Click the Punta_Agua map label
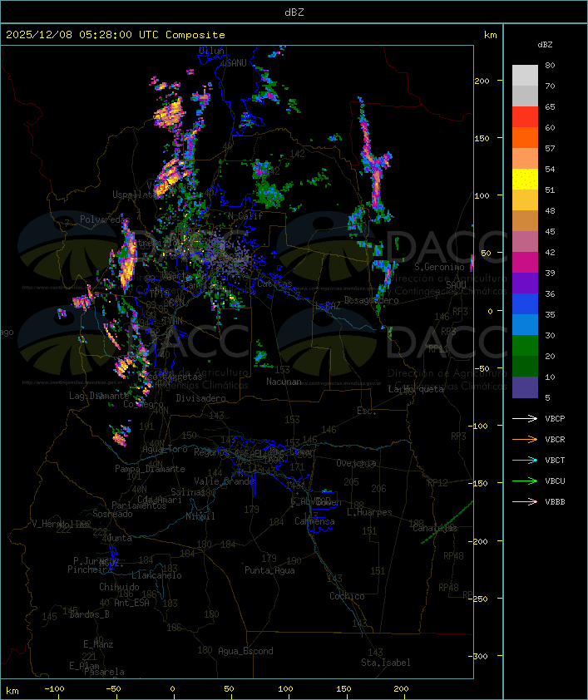588x700 pixels. [269, 570]
